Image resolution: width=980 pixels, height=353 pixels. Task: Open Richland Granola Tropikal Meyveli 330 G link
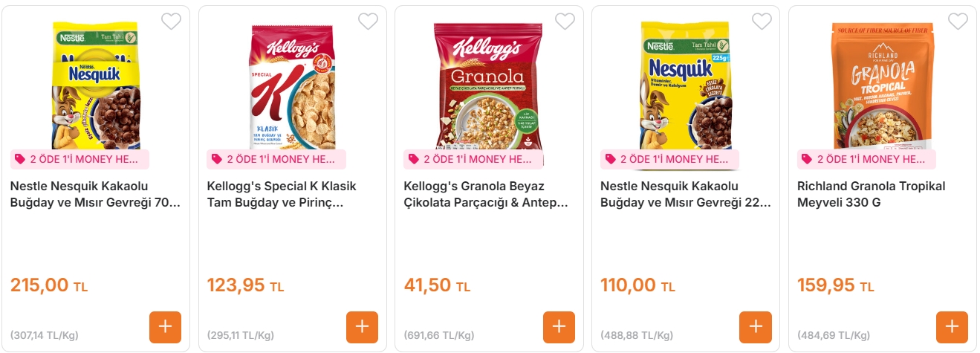coord(871,194)
